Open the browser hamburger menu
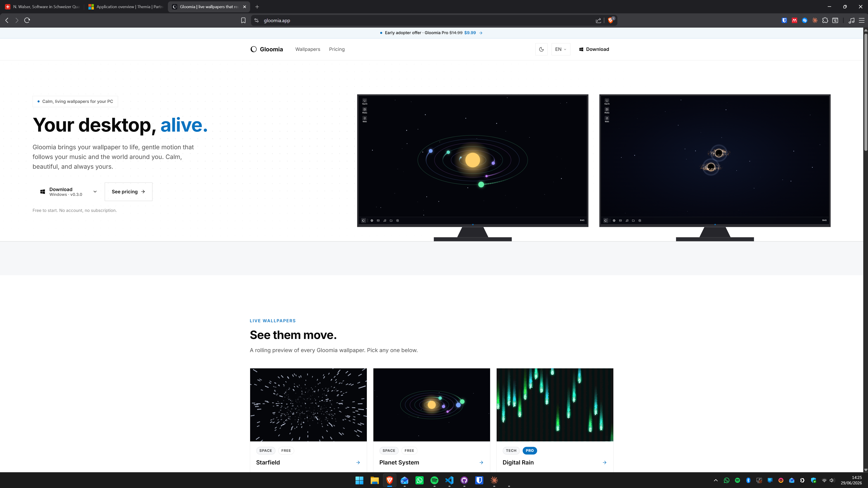The image size is (868, 488). coord(862,21)
